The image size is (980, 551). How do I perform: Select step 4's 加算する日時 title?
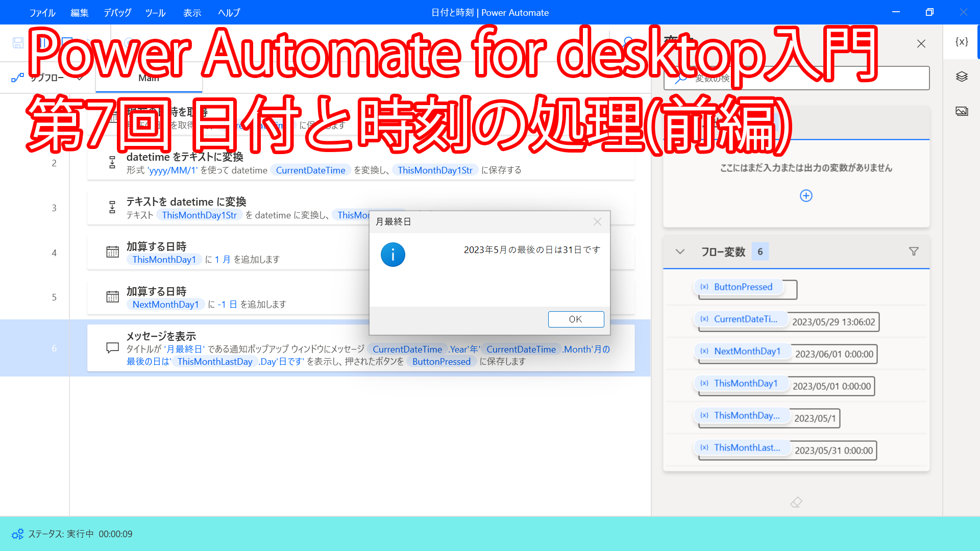tap(156, 247)
